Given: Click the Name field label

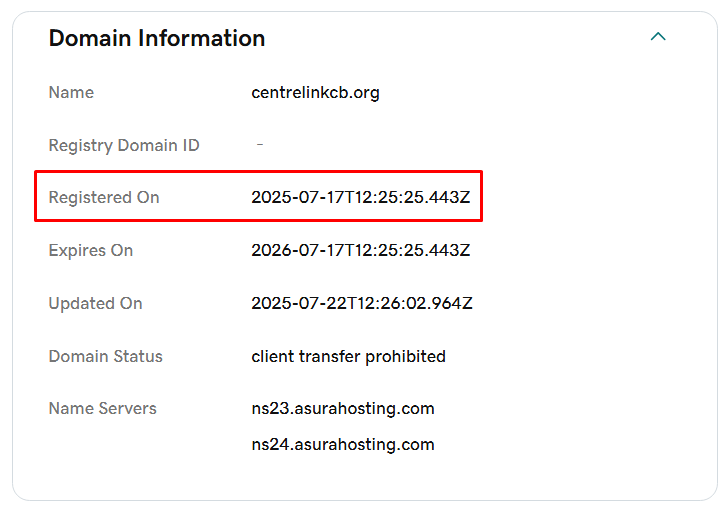Looking at the screenshot, I should pyautogui.click(x=71, y=93).
